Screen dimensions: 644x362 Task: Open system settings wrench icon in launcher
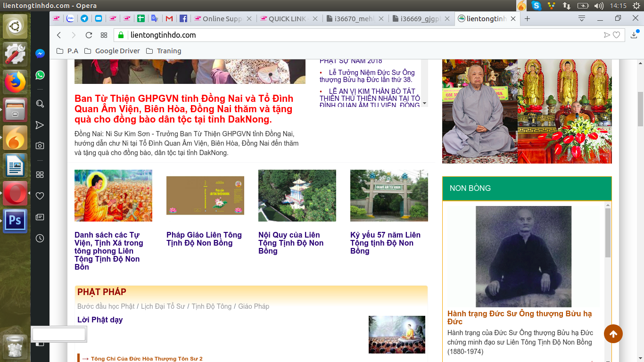15,54
